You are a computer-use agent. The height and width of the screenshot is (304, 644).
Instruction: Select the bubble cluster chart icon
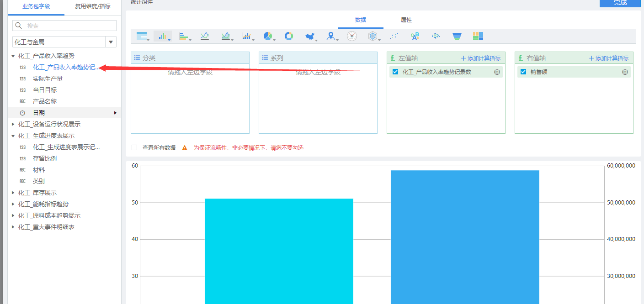tap(436, 36)
